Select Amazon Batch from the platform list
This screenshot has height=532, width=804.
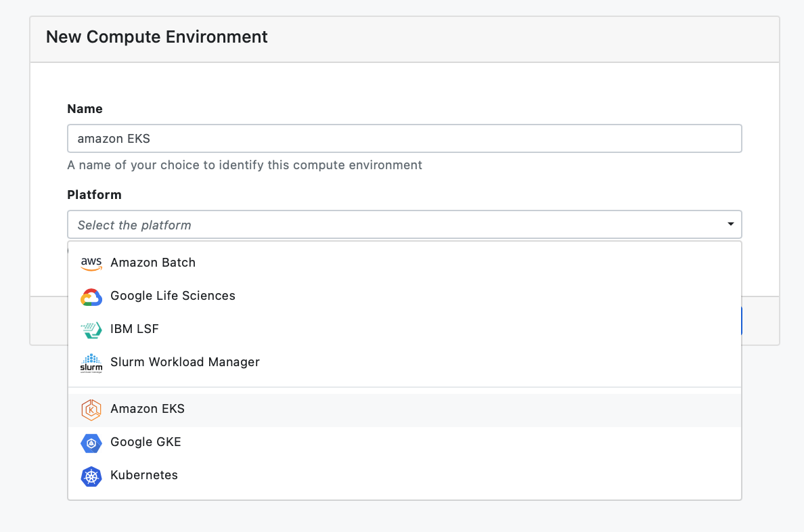[153, 263]
